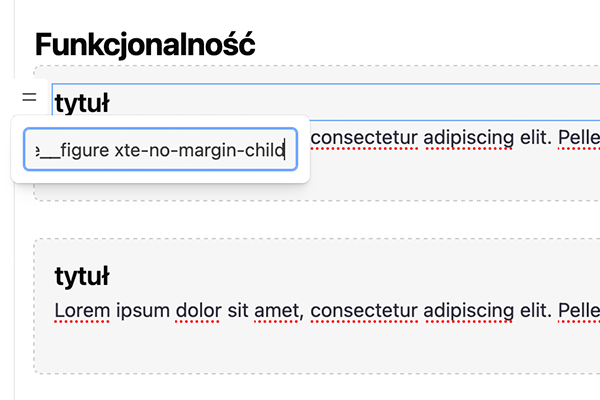Viewport: 600px width, 400px height.
Task: Click the drag handle icon beside first block
Action: coord(29,97)
